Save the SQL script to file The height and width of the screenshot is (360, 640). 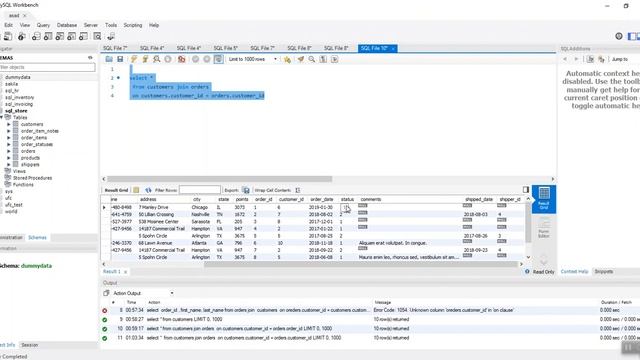[x=120, y=59]
